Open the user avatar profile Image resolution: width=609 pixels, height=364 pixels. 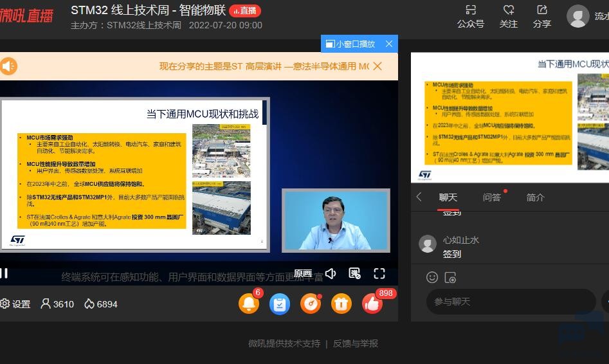[578, 16]
